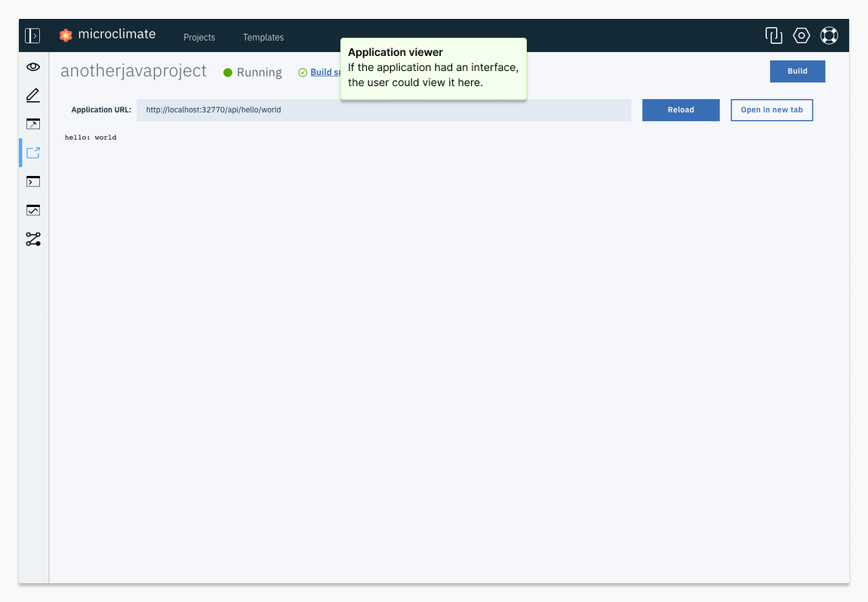Click the Build succeeded link

pos(325,73)
